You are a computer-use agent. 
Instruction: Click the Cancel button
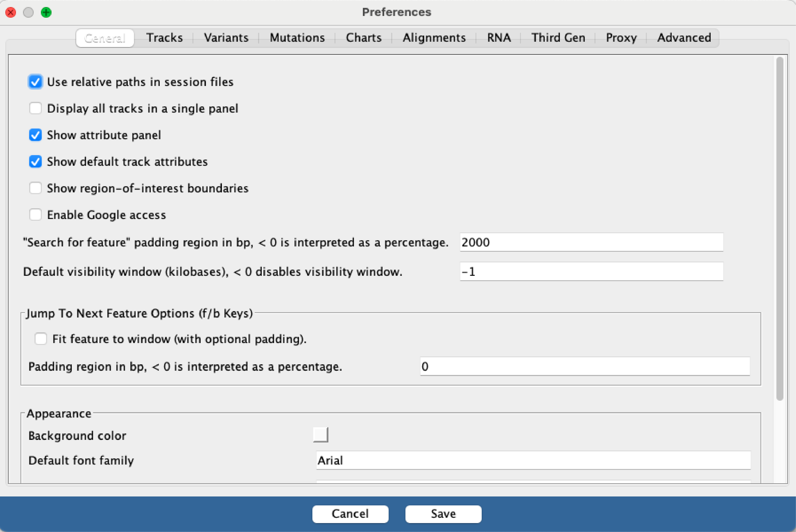[350, 514]
